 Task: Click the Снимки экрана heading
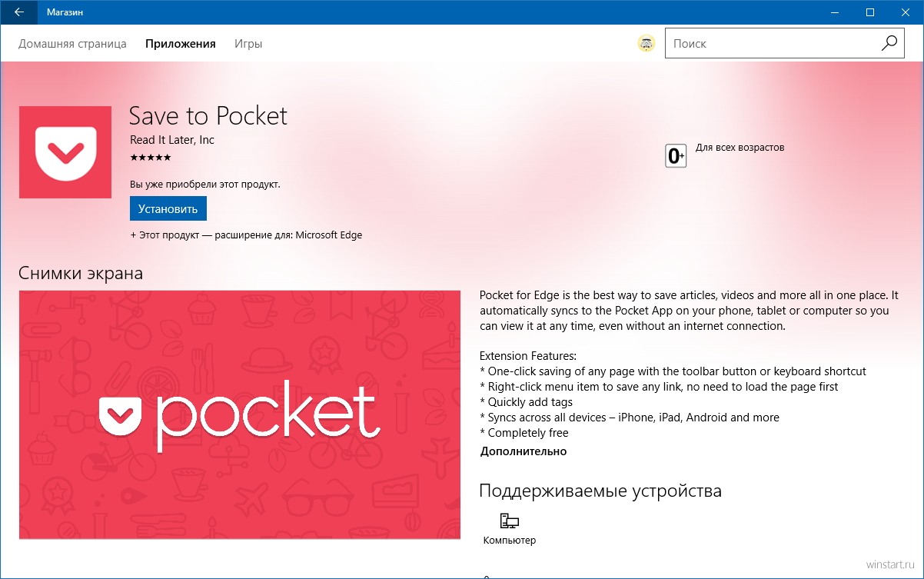click(81, 273)
